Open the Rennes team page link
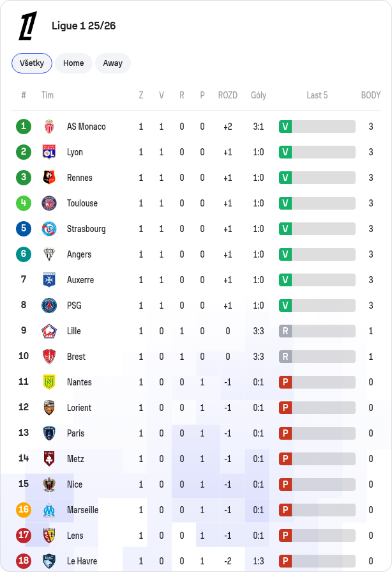Screen dimensions: 392x572 click(79, 178)
